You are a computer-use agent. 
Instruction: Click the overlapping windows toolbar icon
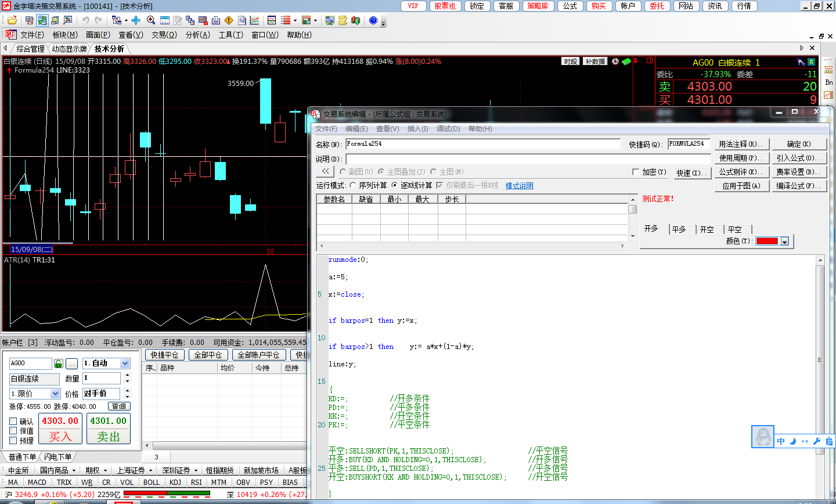pos(190,20)
